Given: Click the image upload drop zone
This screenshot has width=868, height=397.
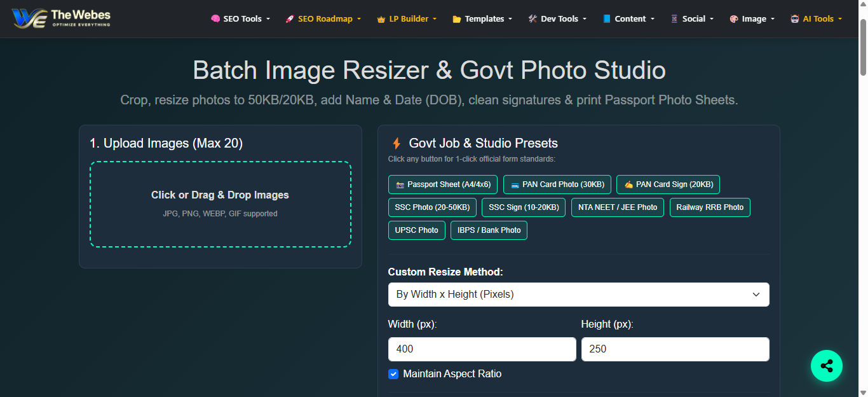Looking at the screenshot, I should [x=220, y=204].
